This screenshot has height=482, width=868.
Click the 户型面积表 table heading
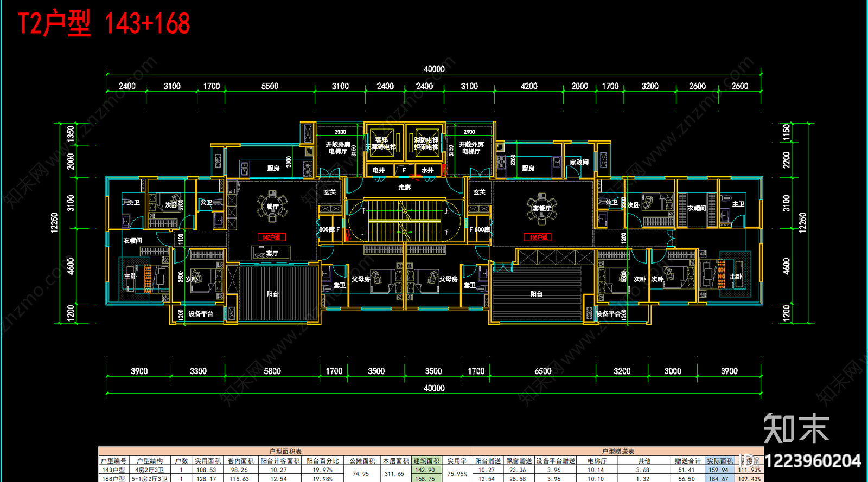(285, 451)
